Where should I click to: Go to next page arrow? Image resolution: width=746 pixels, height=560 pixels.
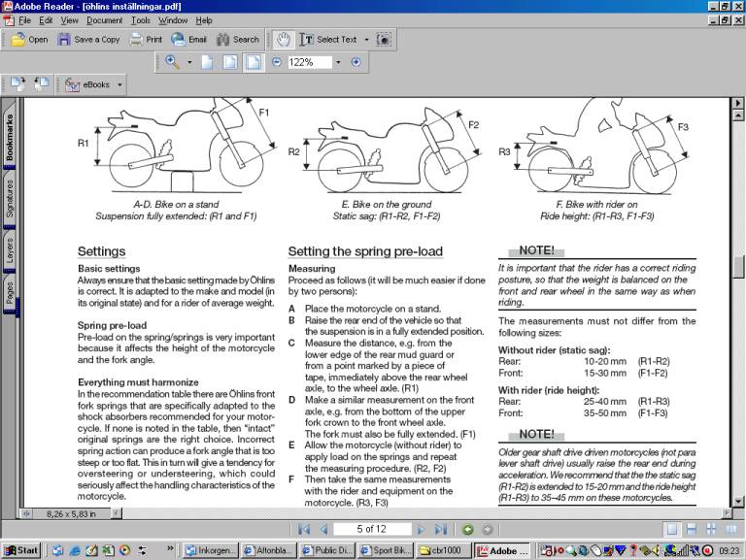(421, 529)
